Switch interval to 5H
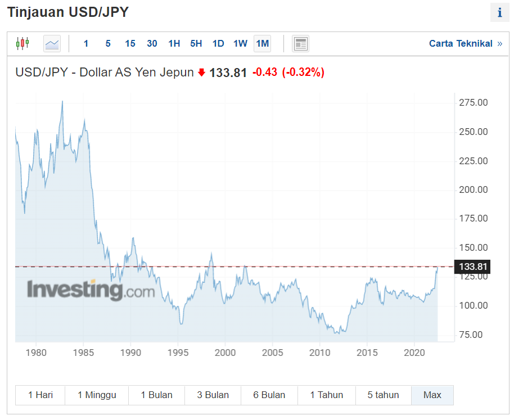This screenshot has width=514, height=420. (x=196, y=43)
